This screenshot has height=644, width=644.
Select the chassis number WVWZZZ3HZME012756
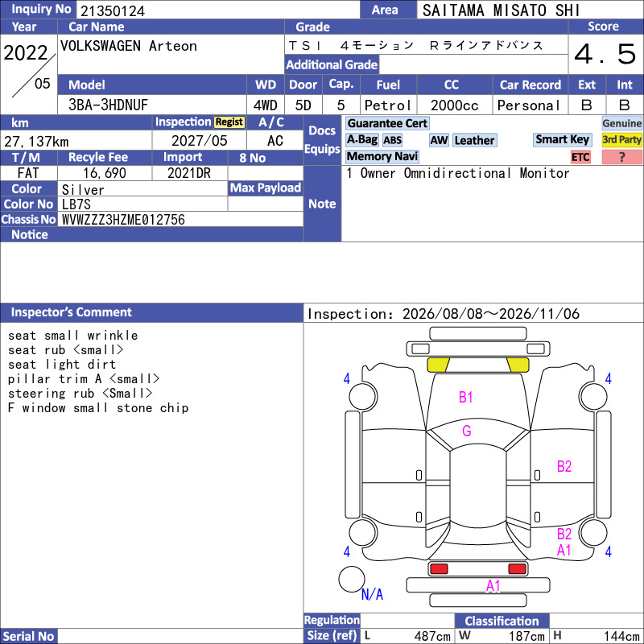123,220
